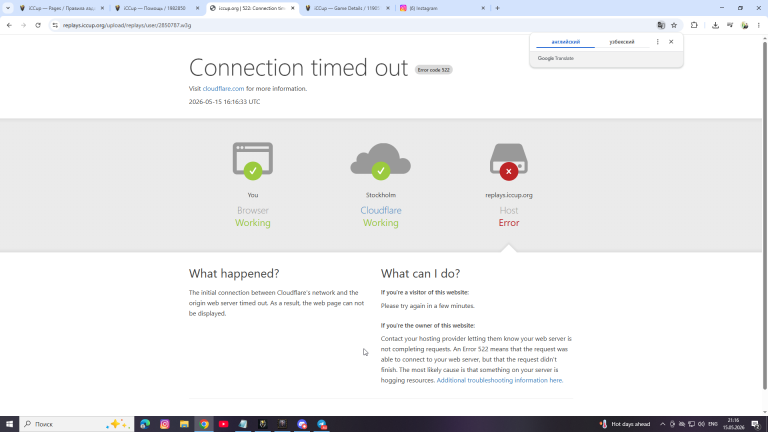Click the Cloudflare cloud status icon
The width and height of the screenshot is (768, 432).
381,161
